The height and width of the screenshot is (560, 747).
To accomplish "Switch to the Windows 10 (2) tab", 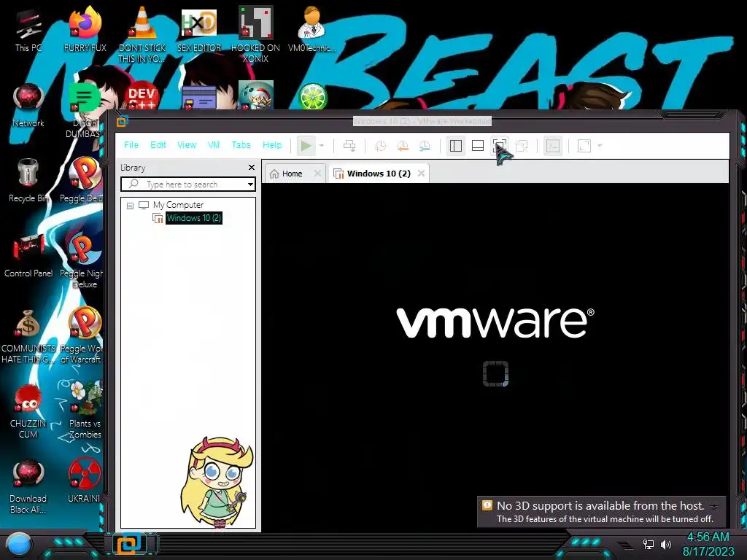I will coord(379,174).
